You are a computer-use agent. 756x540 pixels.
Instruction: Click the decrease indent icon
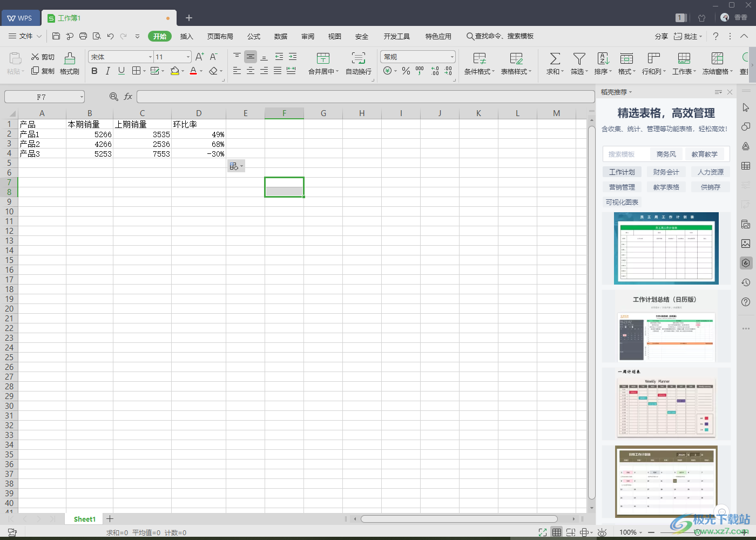(x=279, y=57)
